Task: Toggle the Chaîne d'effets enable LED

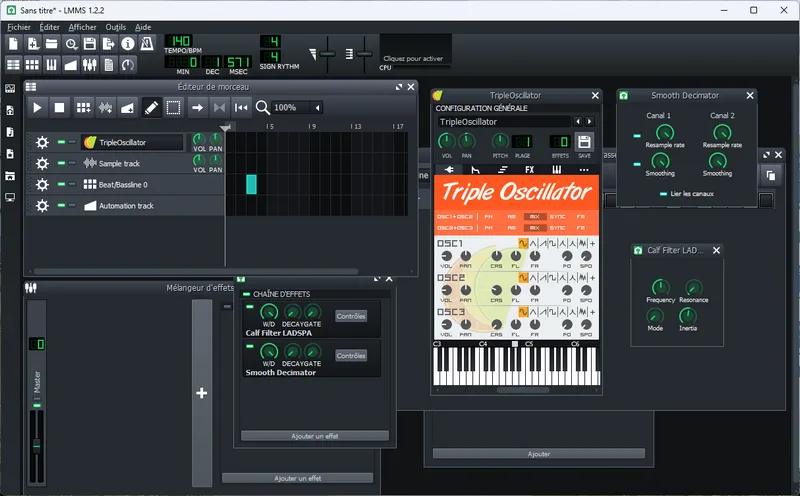Action: coord(246,294)
